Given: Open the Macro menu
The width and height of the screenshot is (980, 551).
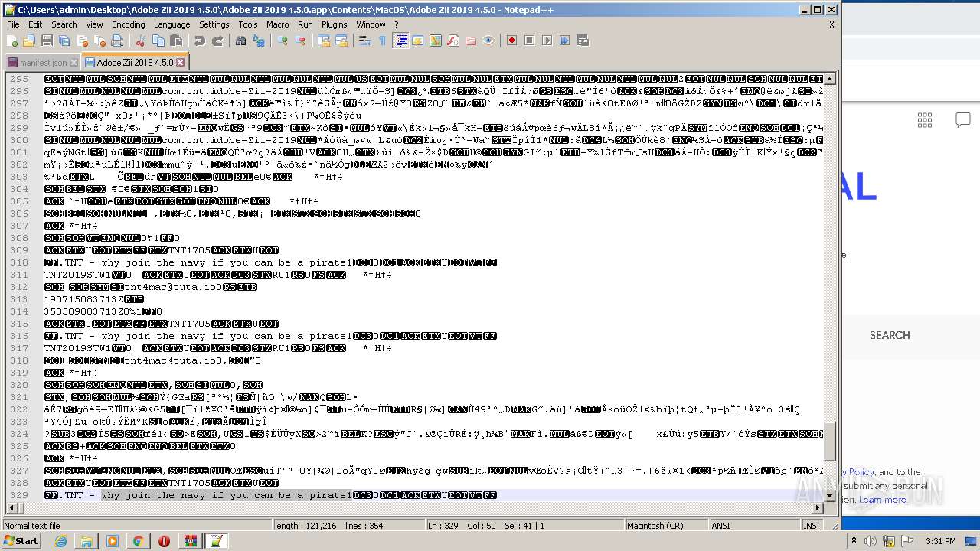Looking at the screenshot, I should pos(278,24).
